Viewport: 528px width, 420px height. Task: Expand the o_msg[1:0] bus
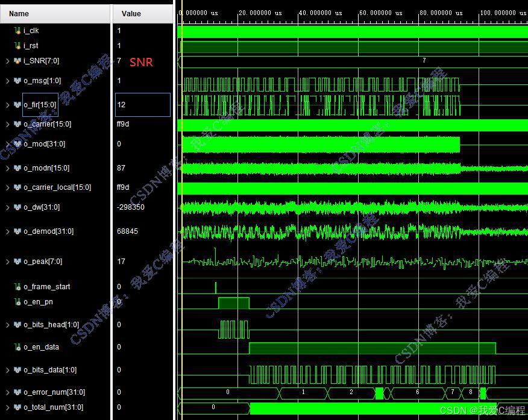click(x=7, y=80)
